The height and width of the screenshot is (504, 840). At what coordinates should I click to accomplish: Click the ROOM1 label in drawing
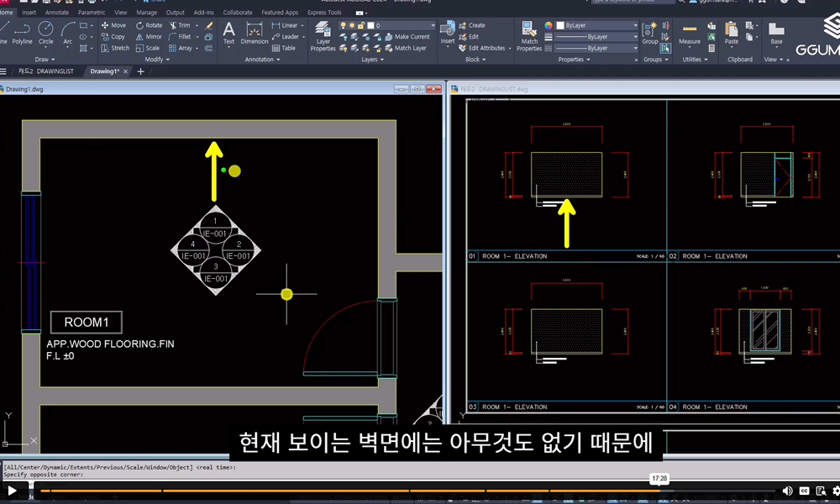[87, 323]
